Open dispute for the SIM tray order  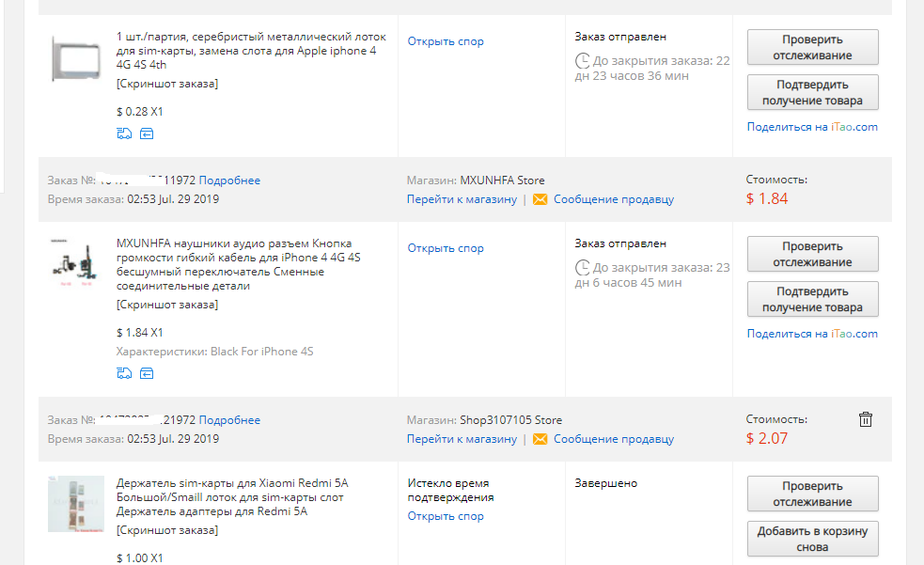coord(446,41)
